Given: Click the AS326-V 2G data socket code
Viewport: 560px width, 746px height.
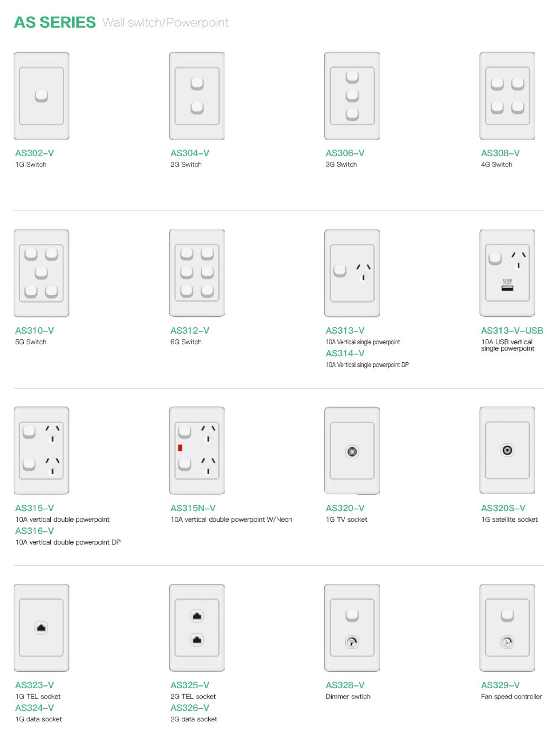Looking at the screenshot, I should tap(190, 708).
